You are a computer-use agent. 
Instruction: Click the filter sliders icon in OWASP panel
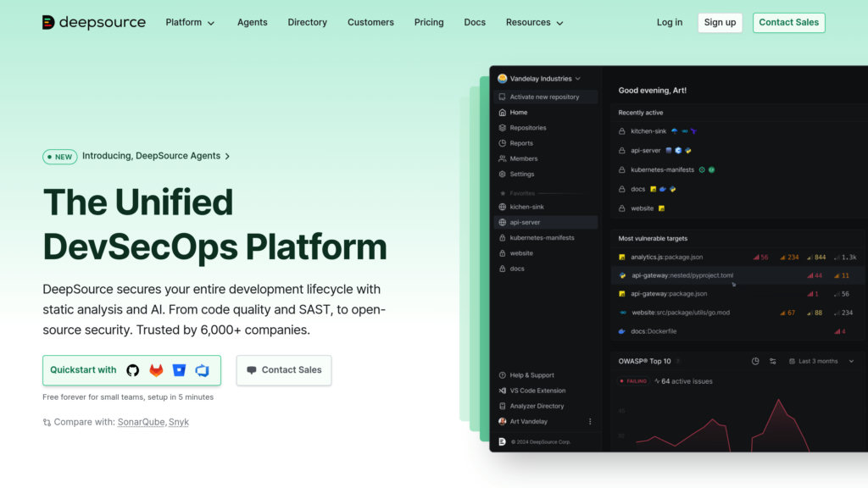click(x=772, y=361)
